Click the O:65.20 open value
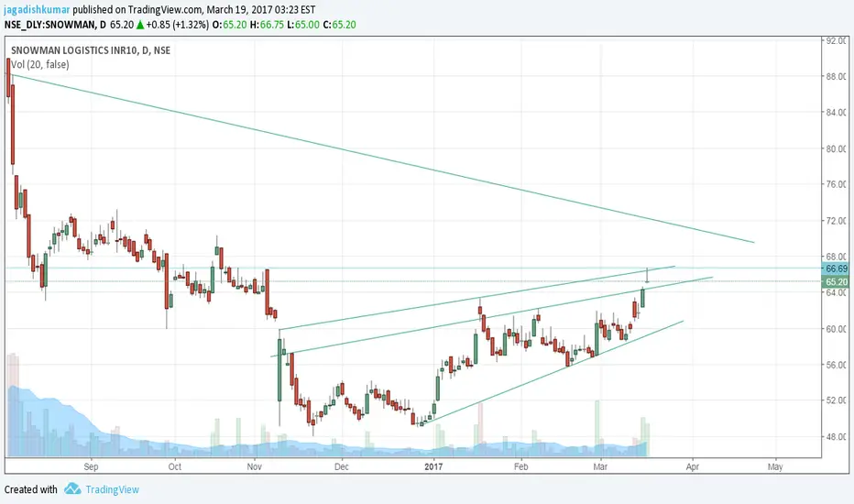The width and height of the screenshot is (854, 504). click(229, 25)
